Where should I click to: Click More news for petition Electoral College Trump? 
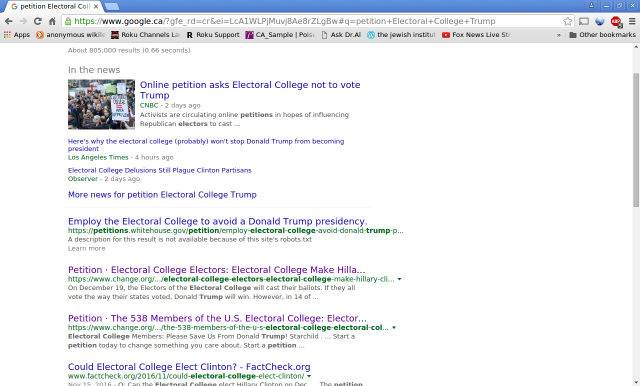tap(162, 195)
